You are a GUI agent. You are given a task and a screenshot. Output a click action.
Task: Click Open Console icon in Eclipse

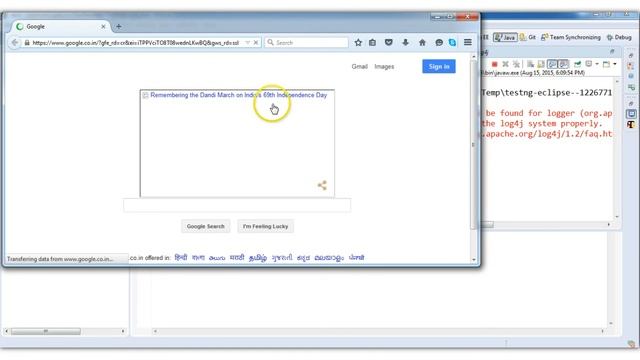[x=606, y=64]
